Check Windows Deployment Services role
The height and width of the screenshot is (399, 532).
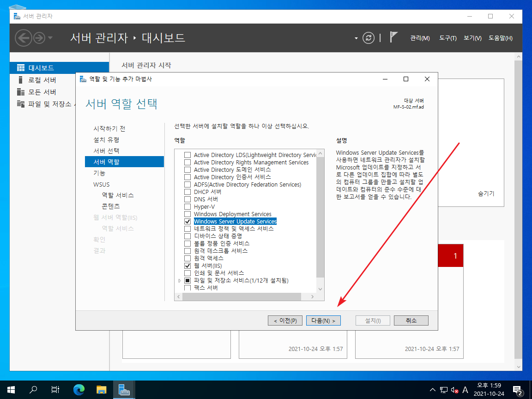tap(187, 214)
